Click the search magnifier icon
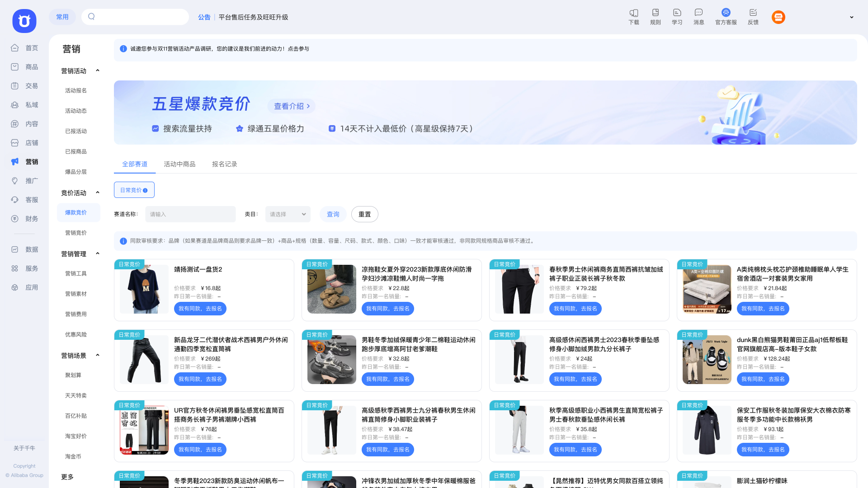 point(91,17)
